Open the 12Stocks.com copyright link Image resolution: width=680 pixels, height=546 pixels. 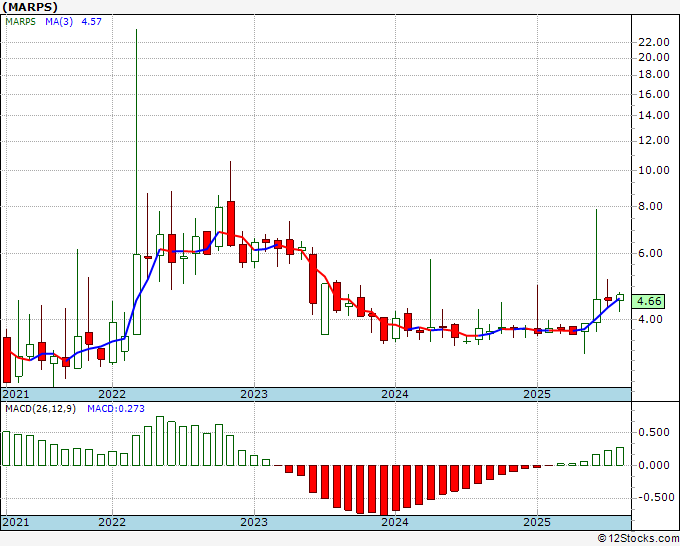click(638, 538)
